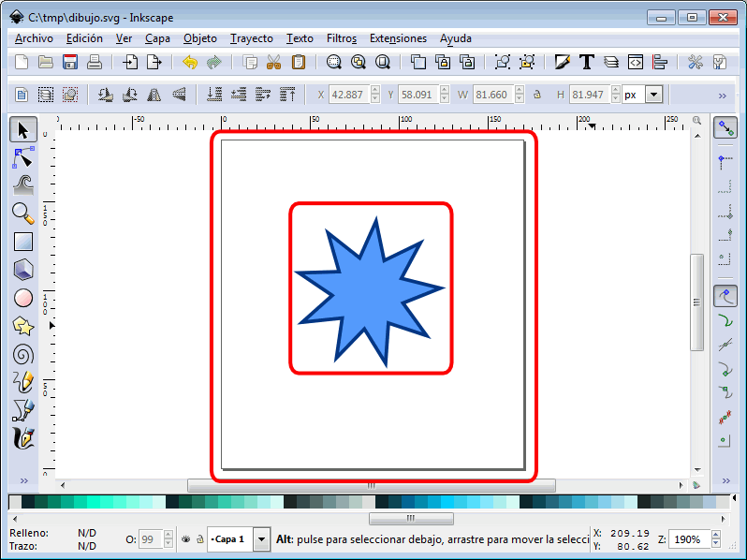Open the Trayecto menu

click(x=252, y=38)
